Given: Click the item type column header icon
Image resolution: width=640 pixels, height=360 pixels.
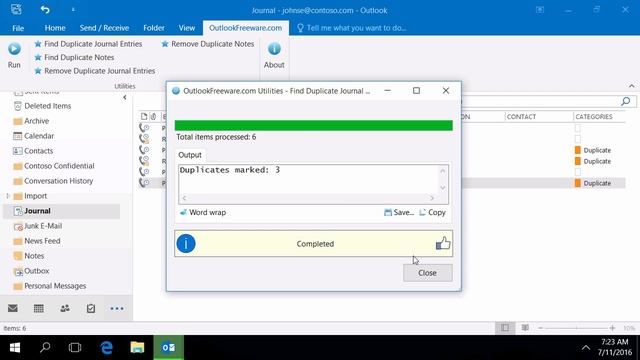Looking at the screenshot, I should (144, 117).
